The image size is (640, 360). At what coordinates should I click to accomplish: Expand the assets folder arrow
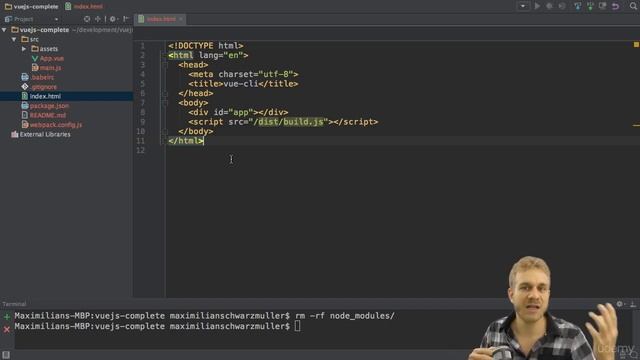[24, 49]
